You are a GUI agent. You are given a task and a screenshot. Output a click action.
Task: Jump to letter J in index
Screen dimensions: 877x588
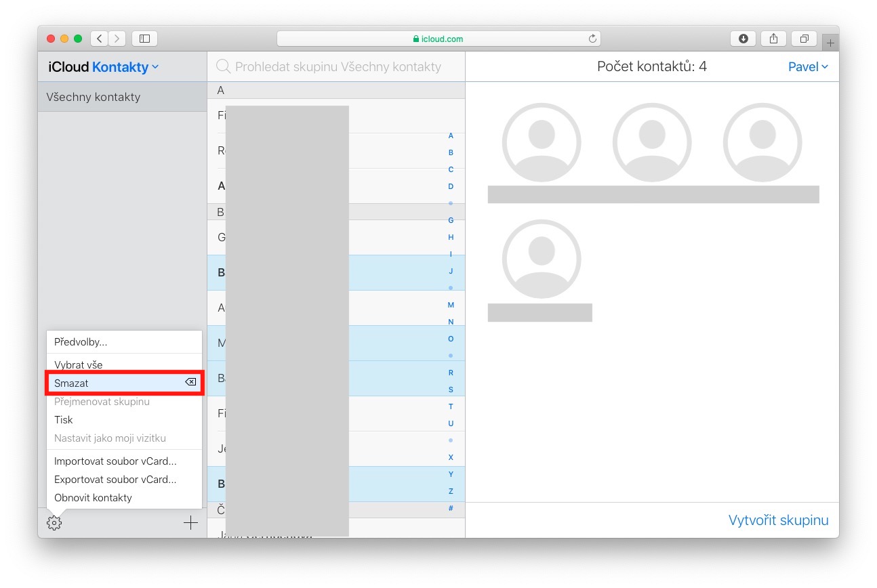coord(451,271)
